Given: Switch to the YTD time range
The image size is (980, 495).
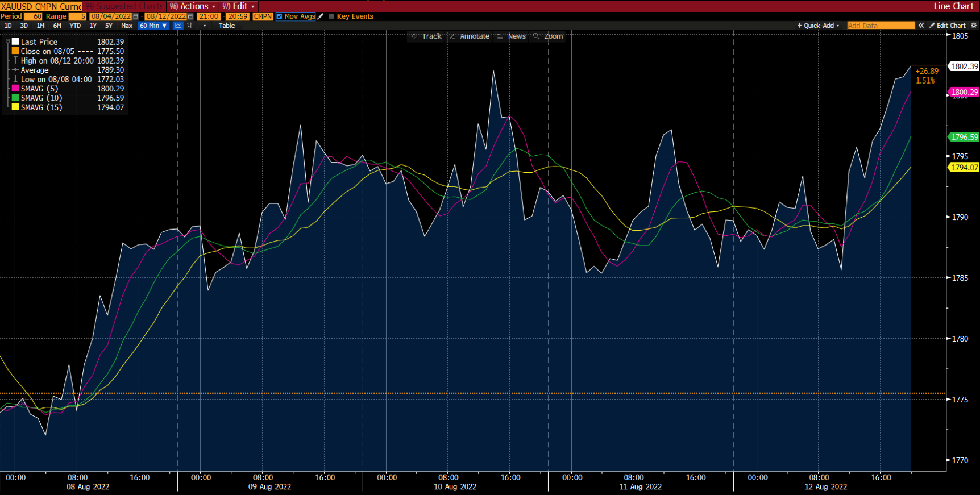Looking at the screenshot, I should (75, 26).
